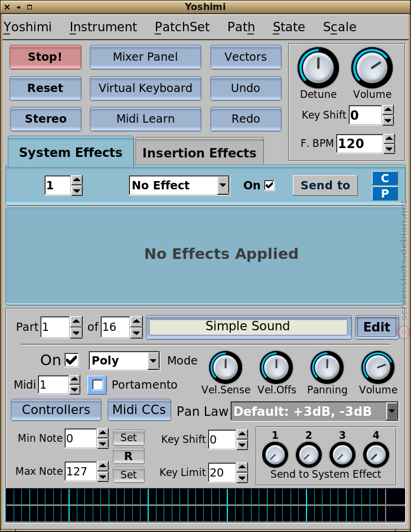
Task: Open the Poly mode dropdown
Action: [x=124, y=360]
